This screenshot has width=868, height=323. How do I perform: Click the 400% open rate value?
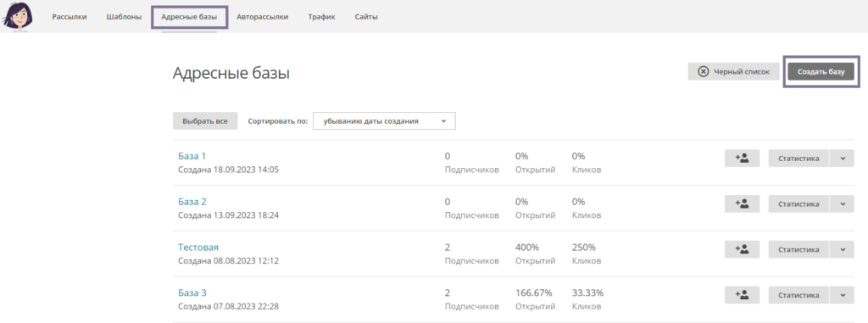coord(527,247)
